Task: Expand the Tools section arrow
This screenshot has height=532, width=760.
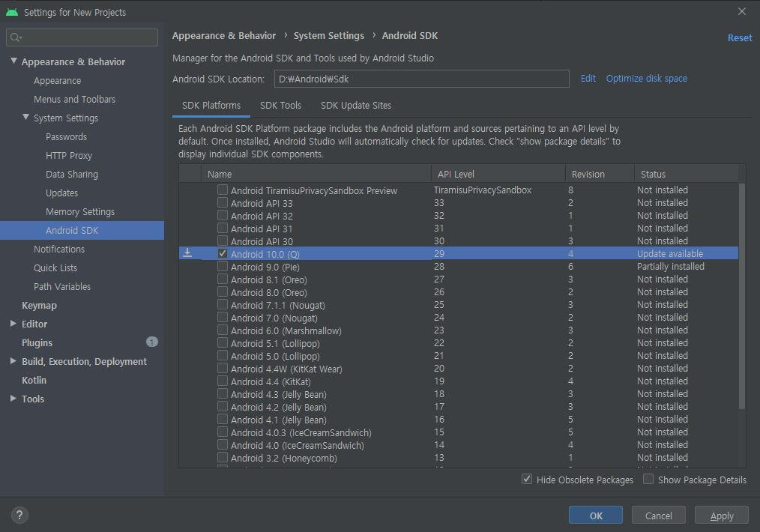Action: (13, 399)
